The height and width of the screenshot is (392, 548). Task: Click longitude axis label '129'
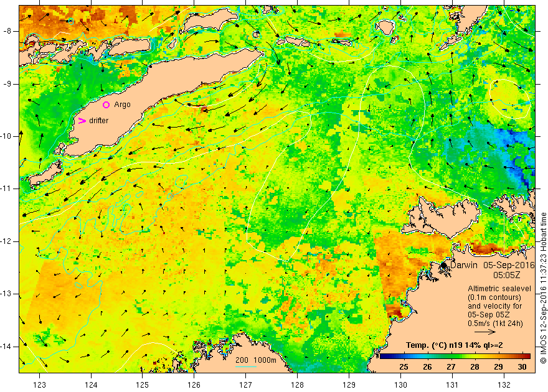(349, 385)
